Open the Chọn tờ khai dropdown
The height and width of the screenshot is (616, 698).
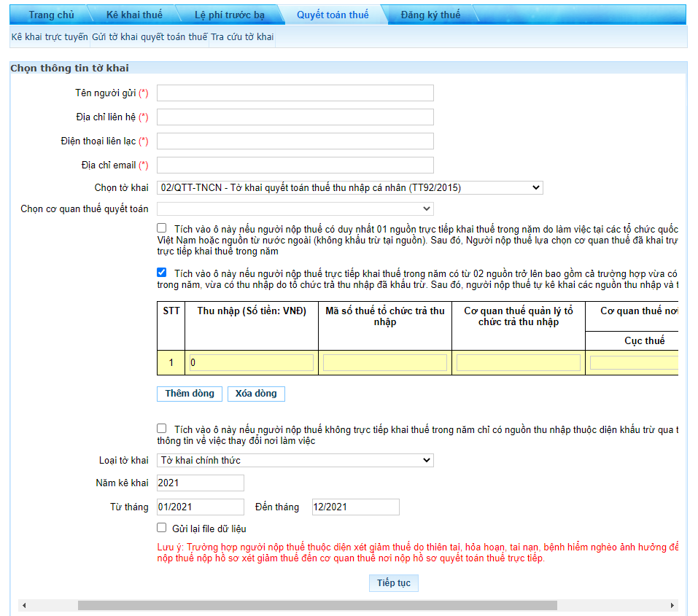click(x=350, y=187)
